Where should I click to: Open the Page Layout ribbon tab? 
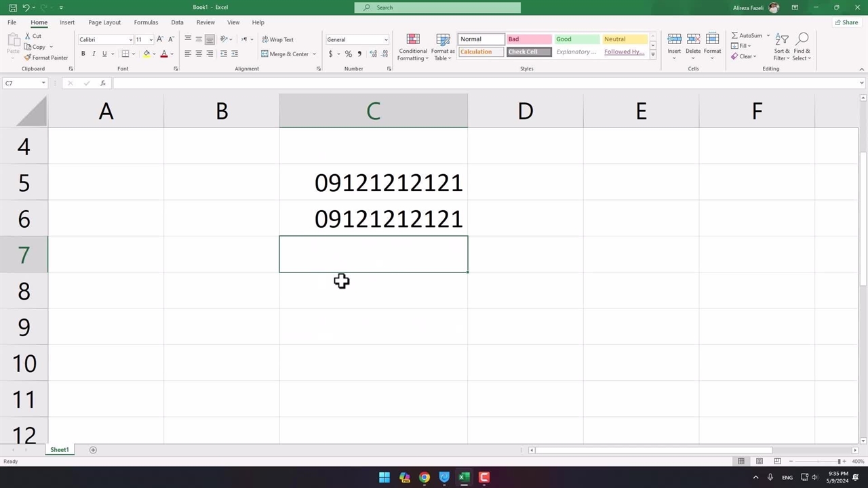[x=104, y=22]
